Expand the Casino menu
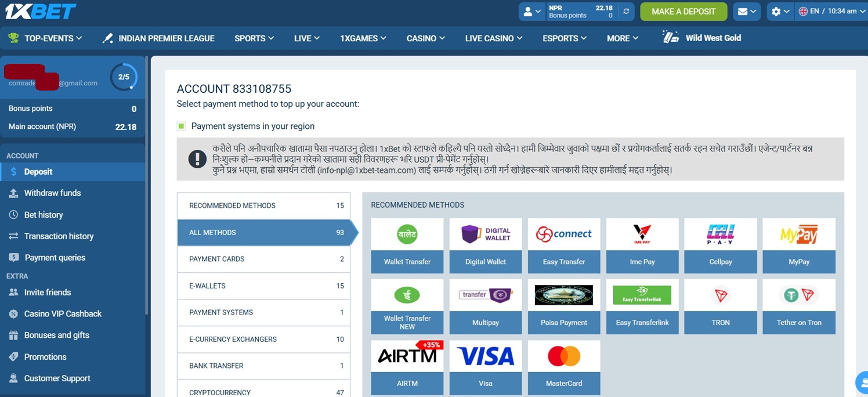 tap(426, 38)
